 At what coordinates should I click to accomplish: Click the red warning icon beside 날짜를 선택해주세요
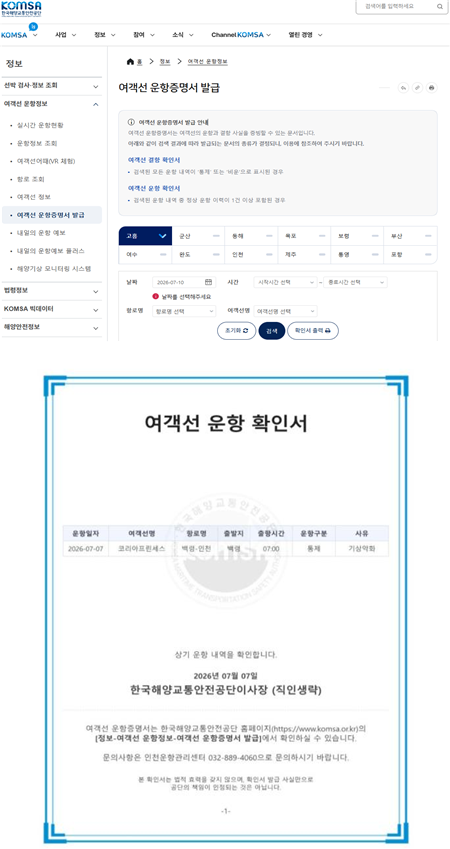[155, 296]
